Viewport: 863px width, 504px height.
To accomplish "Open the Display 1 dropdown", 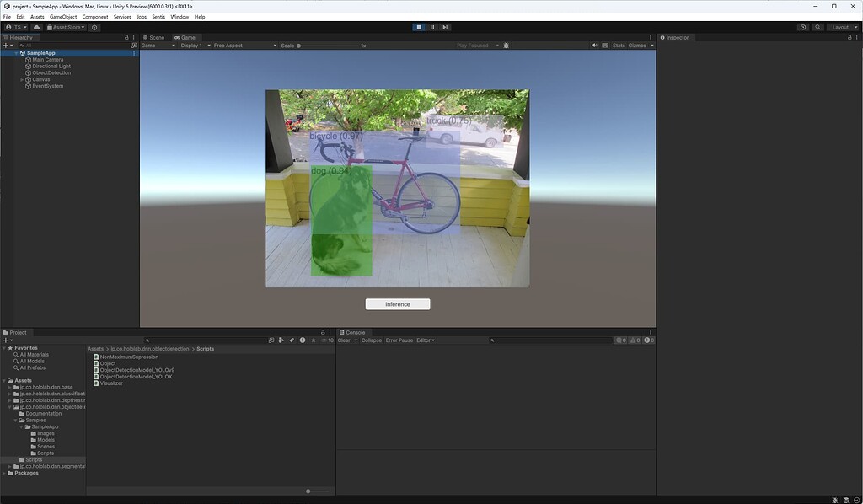I will (x=191, y=46).
